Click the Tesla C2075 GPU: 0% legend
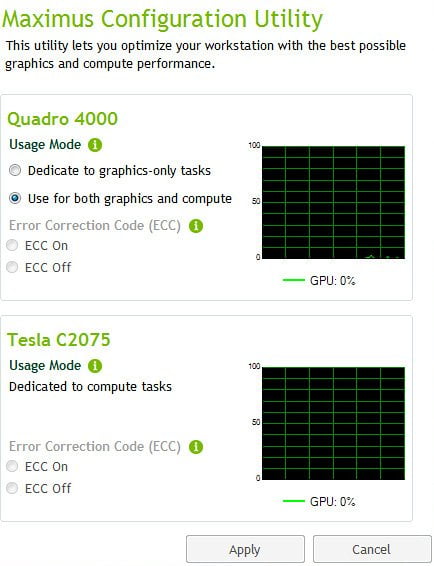Image resolution: width=434 pixels, height=566 pixels. [319, 501]
